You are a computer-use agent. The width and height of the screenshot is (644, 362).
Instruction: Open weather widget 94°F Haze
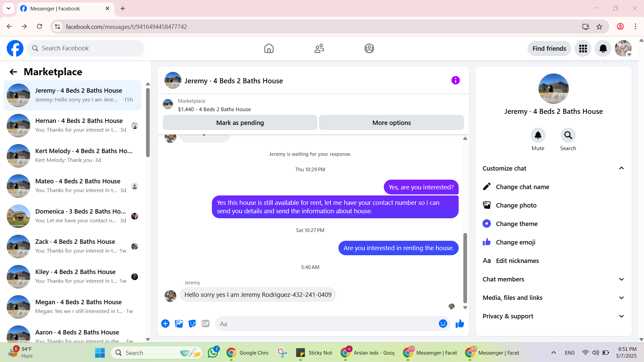20,353
